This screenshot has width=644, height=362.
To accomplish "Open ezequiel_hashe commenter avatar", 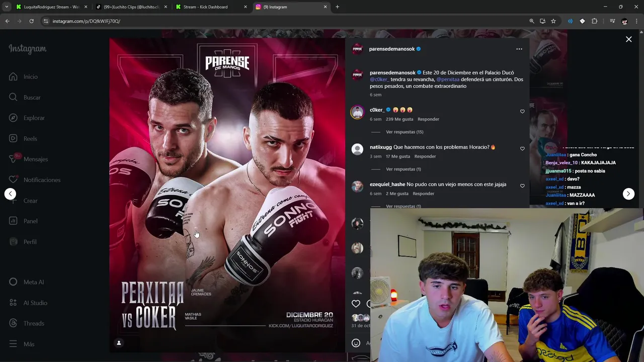I will [357, 186].
